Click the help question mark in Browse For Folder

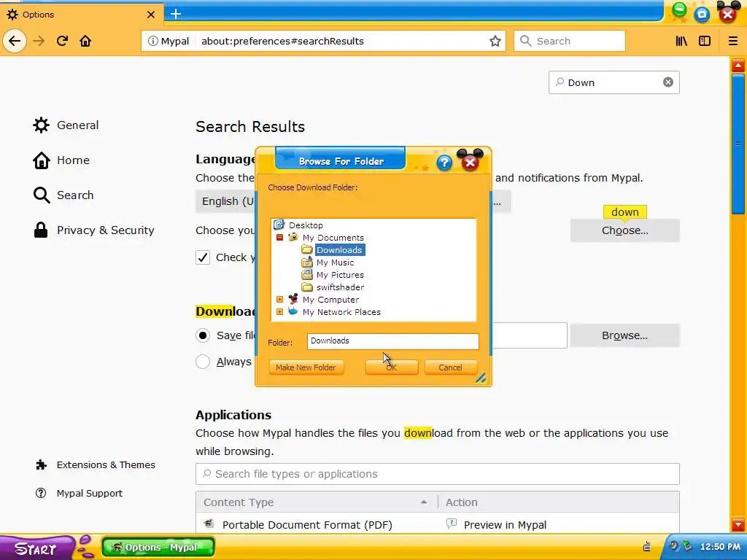tap(444, 163)
